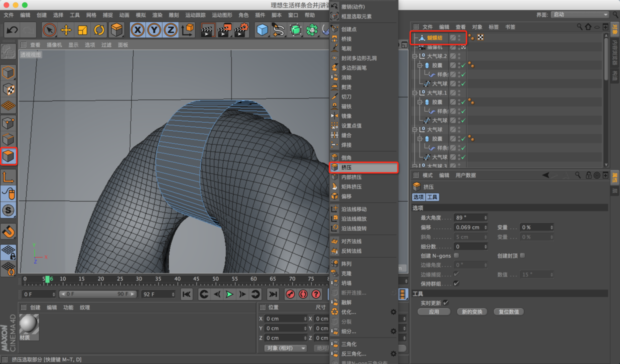Open the 优化 options gear
Image resolution: width=620 pixels, height=364 pixels.
pos(393,312)
